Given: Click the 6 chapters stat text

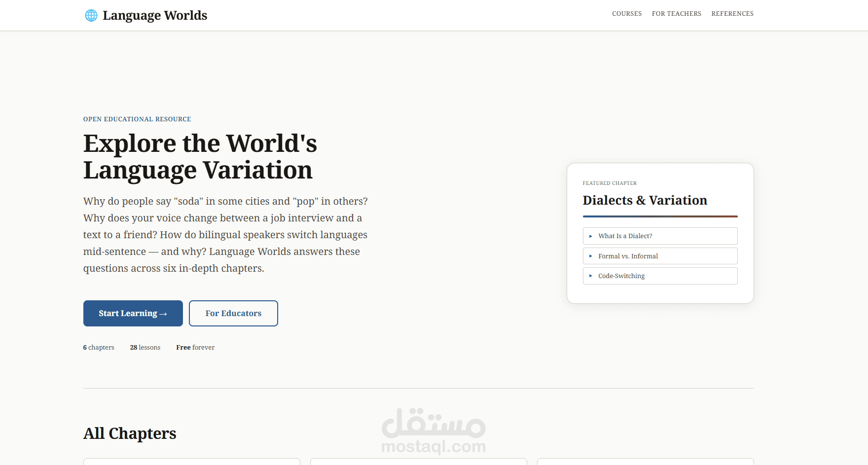Looking at the screenshot, I should pos(98,347).
